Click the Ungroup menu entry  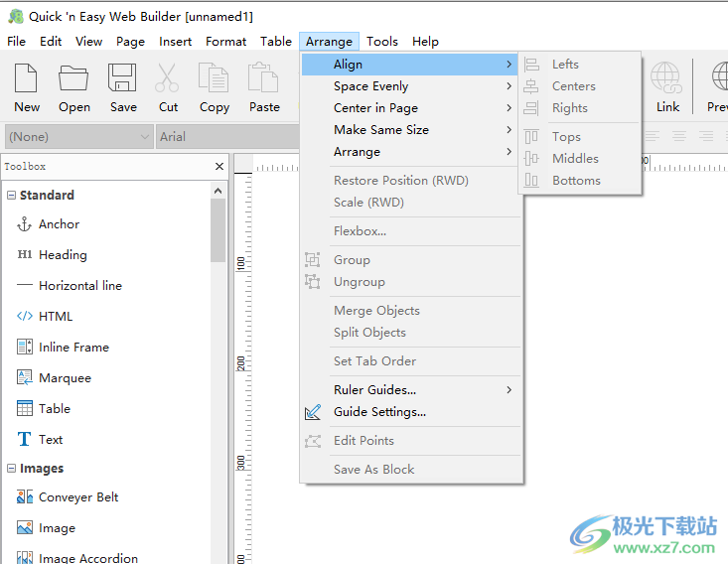(x=411, y=282)
